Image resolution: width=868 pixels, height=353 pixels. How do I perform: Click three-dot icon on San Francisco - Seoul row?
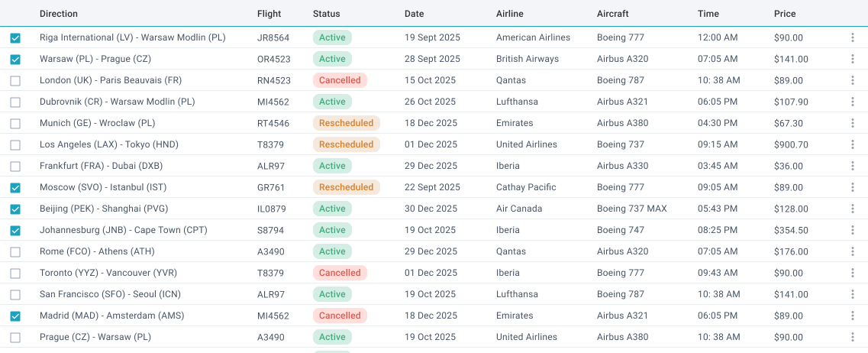853,294
